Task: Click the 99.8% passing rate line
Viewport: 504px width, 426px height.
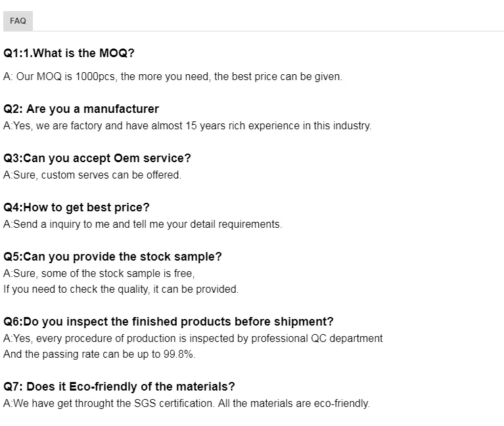Action: point(99,354)
